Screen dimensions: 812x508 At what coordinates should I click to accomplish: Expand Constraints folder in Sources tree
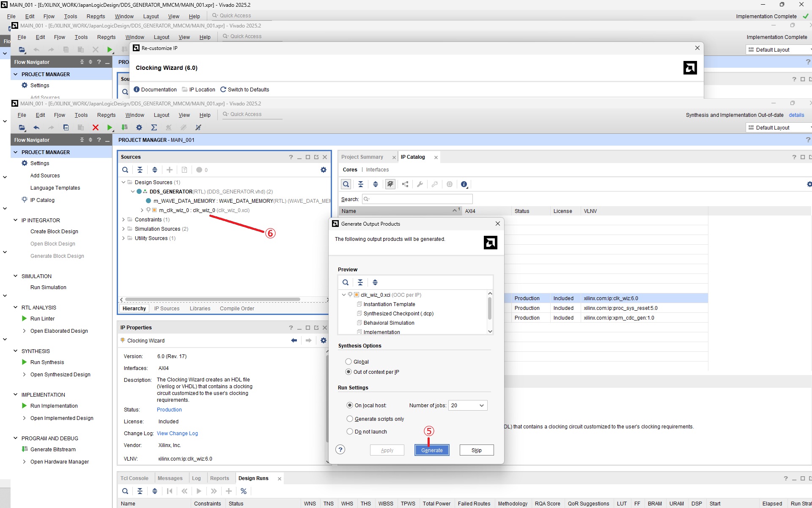pyautogui.click(x=123, y=219)
